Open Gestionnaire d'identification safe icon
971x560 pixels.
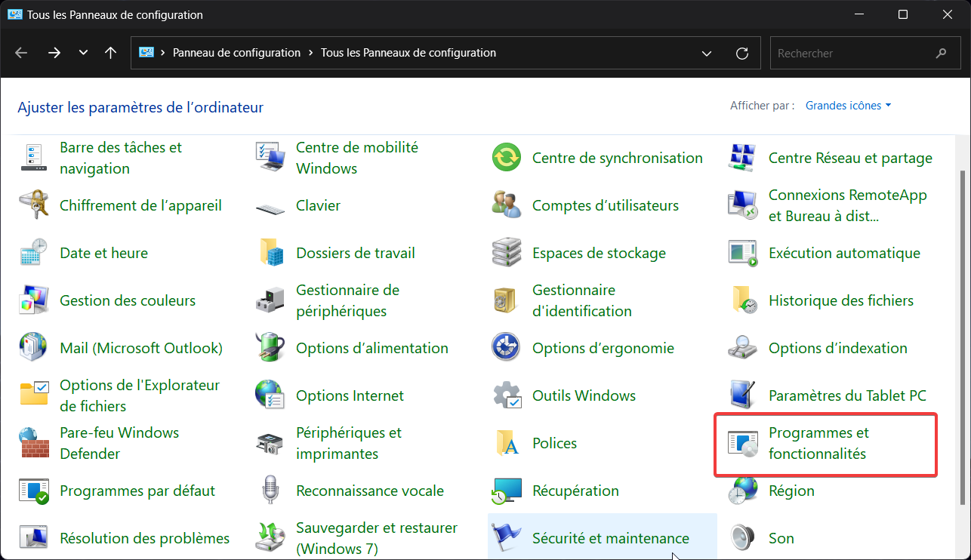506,300
